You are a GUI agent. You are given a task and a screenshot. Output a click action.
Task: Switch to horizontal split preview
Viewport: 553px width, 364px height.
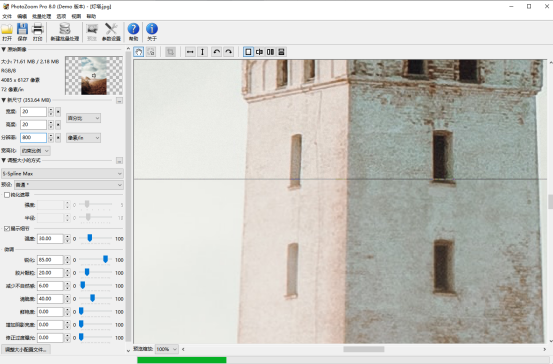[x=281, y=52]
